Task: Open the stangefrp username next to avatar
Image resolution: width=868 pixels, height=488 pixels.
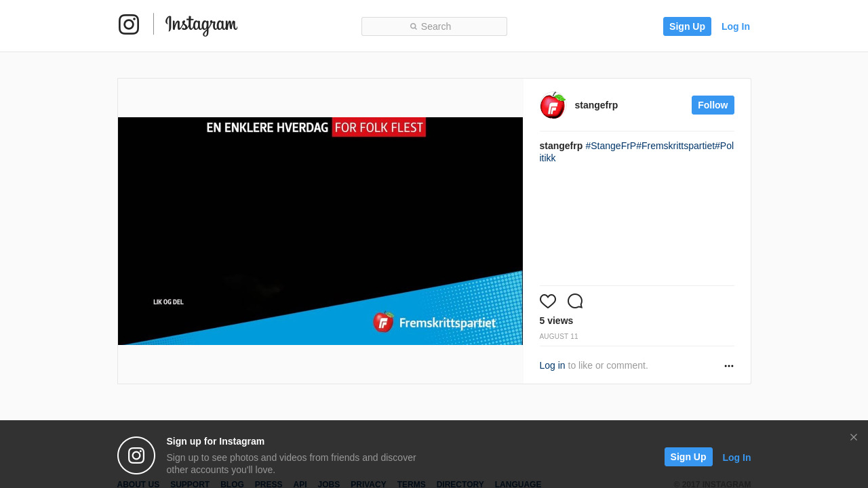Action: coord(596,105)
